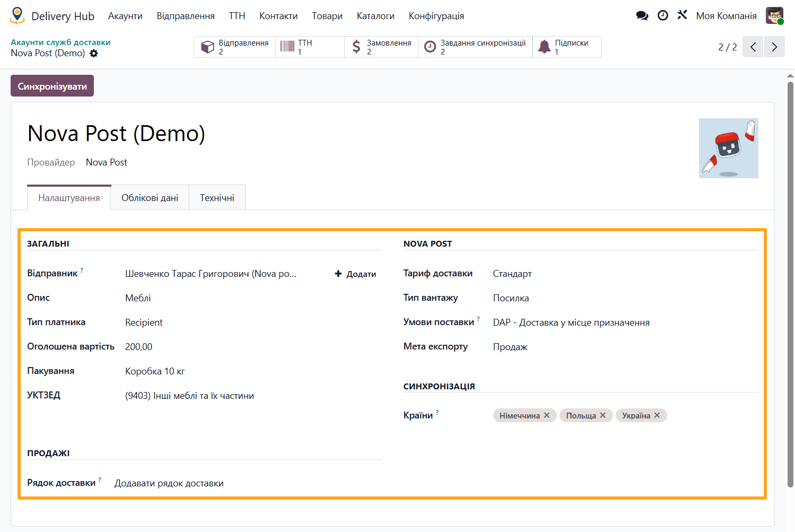
Task: Go to next record arrow
Action: (x=774, y=47)
